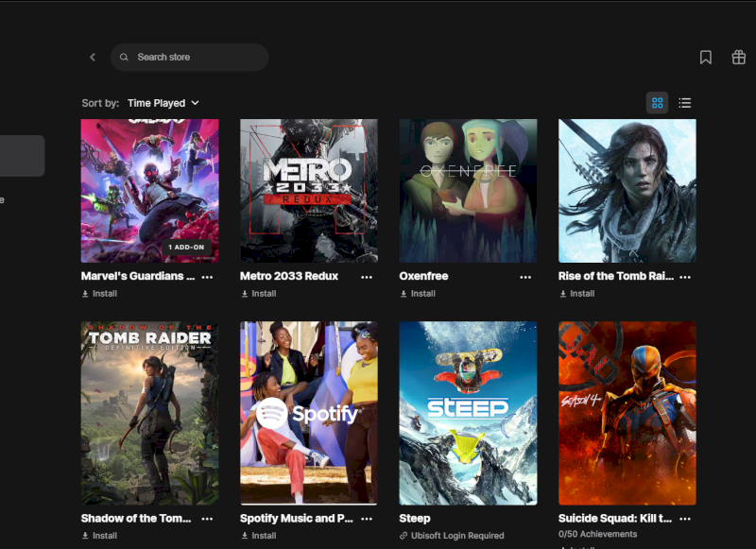Open more options for Spotify Music
Viewport: 756px width, 549px height.
pyautogui.click(x=367, y=519)
